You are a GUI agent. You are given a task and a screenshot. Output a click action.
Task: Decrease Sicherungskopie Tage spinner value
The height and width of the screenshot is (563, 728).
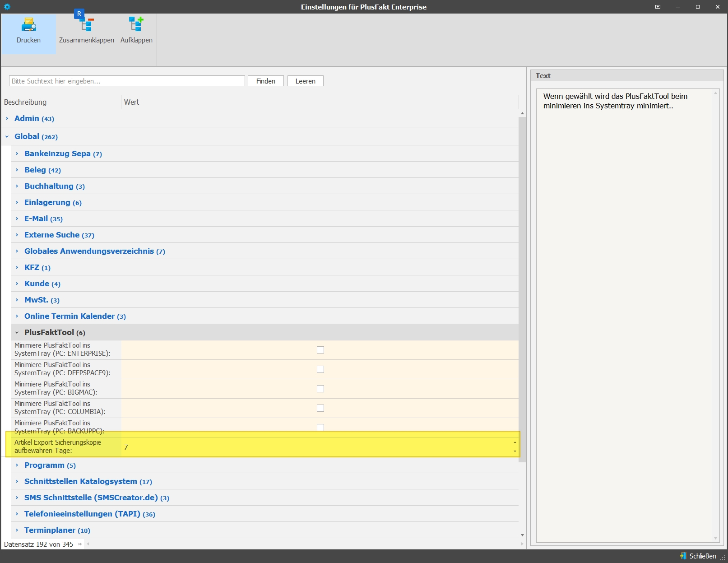(x=515, y=451)
